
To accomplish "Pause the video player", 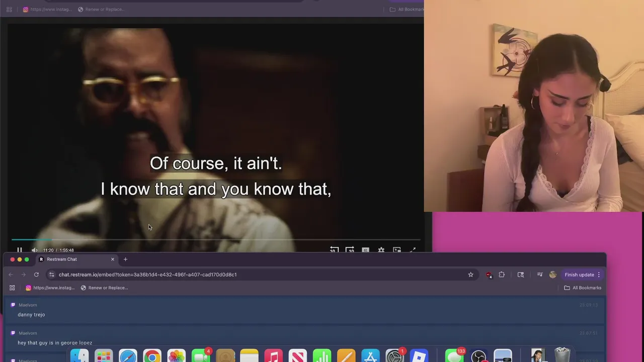I will pyautogui.click(x=20, y=250).
